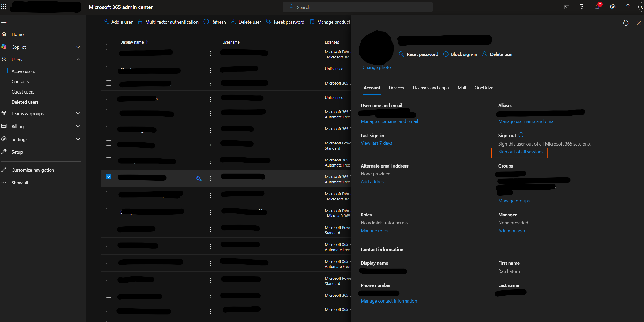Switch to the OneDrive tab
Viewport: 644px width, 322px height.
484,88
